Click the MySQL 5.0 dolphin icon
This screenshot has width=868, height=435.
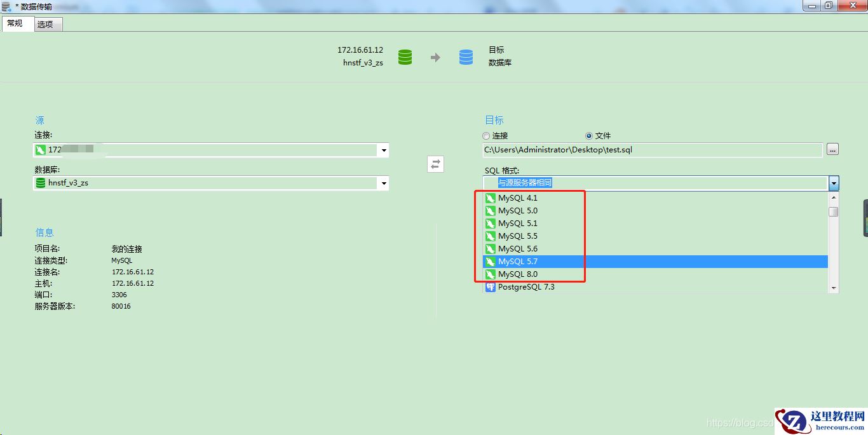coord(490,211)
